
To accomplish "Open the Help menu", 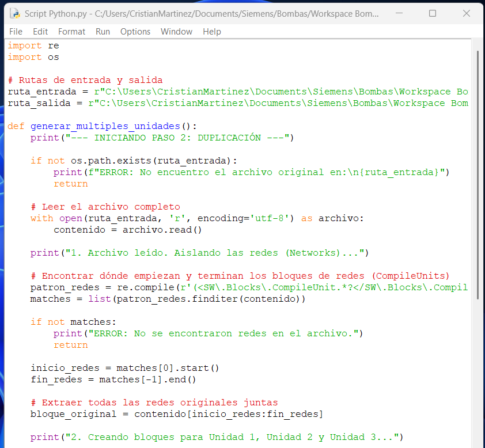I will (x=212, y=32).
